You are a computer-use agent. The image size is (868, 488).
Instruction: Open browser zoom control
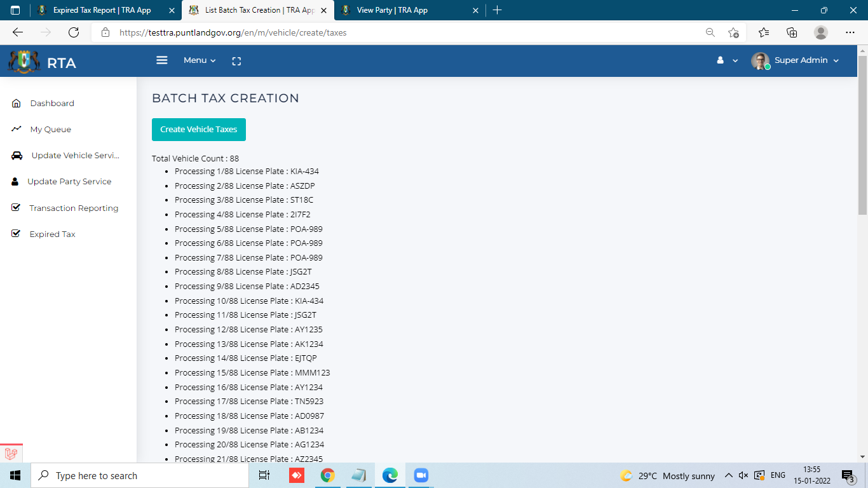point(710,32)
